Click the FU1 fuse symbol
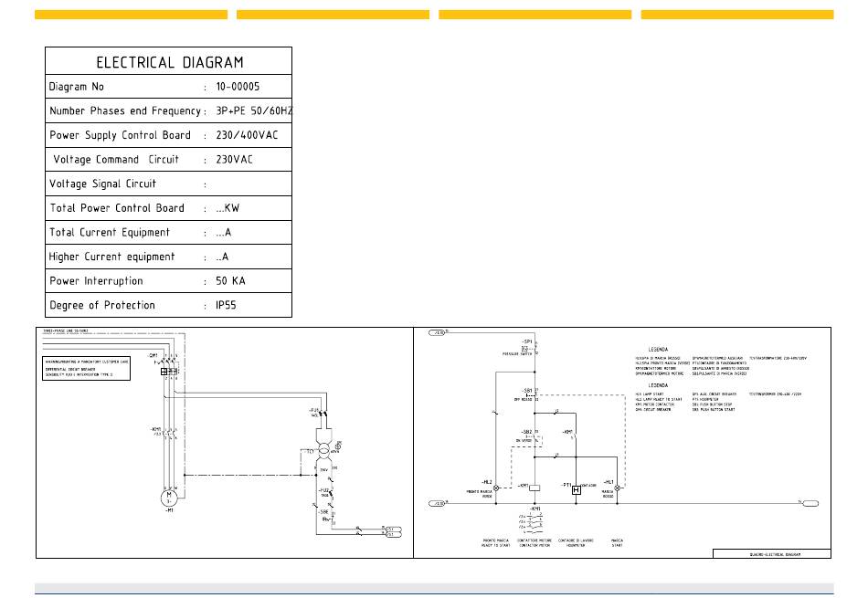The image size is (868, 598). 323,413
